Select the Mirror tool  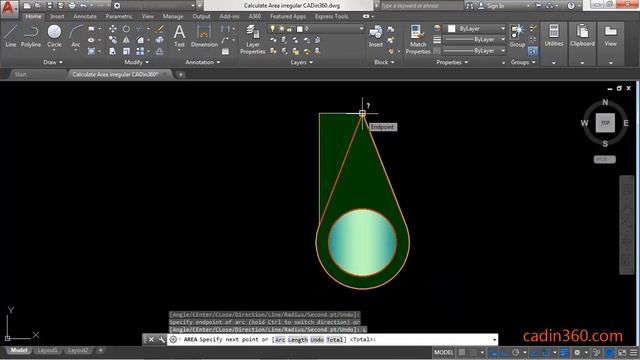127,40
